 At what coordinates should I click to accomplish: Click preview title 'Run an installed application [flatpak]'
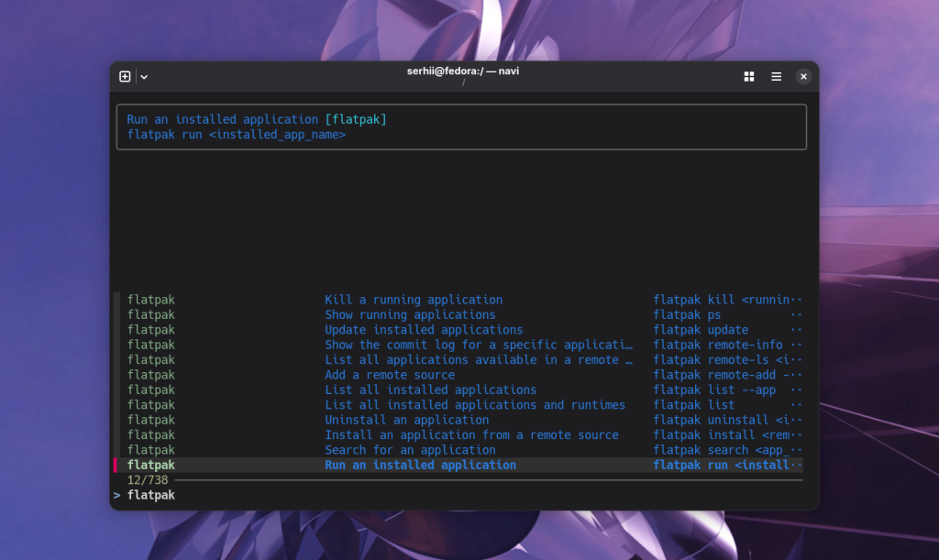click(x=257, y=119)
